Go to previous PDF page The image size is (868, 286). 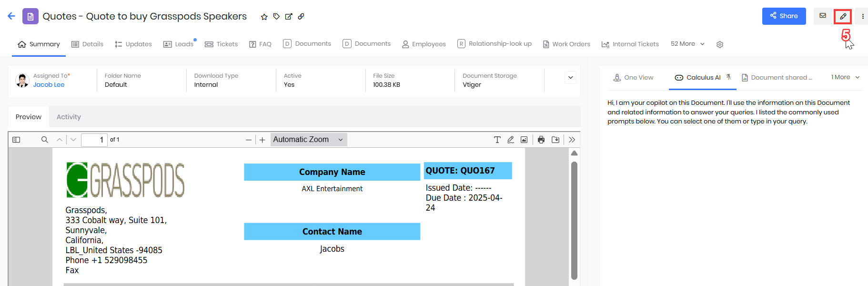click(x=60, y=140)
